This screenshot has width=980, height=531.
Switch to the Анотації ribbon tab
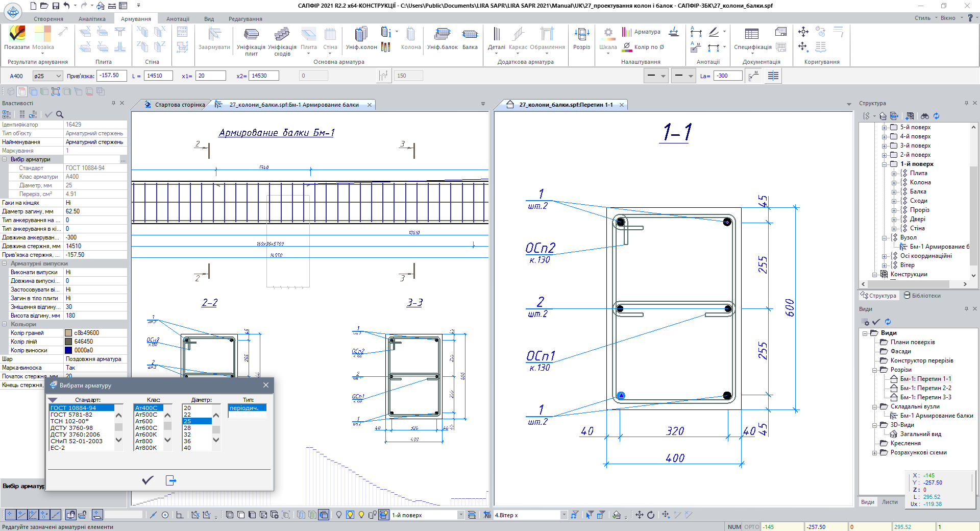click(x=178, y=19)
